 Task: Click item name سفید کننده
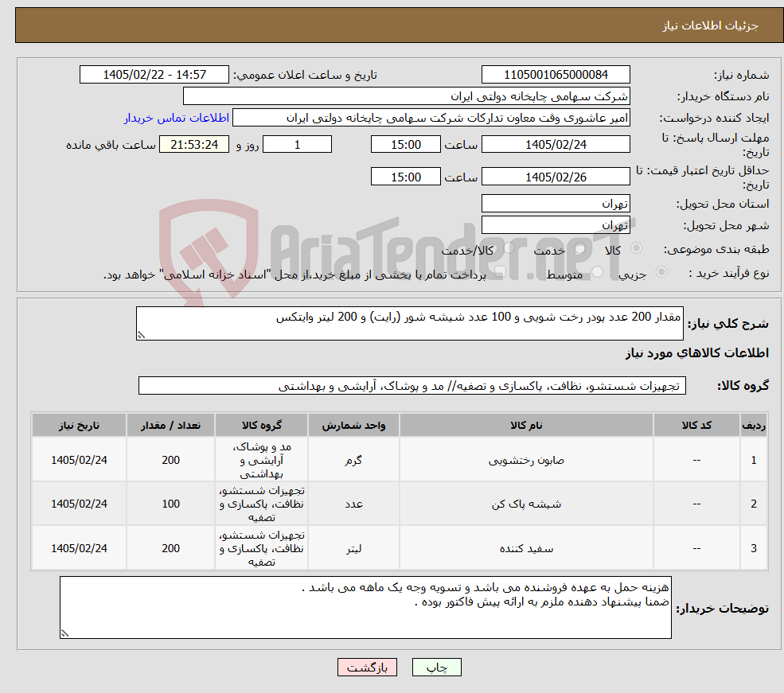click(x=526, y=549)
